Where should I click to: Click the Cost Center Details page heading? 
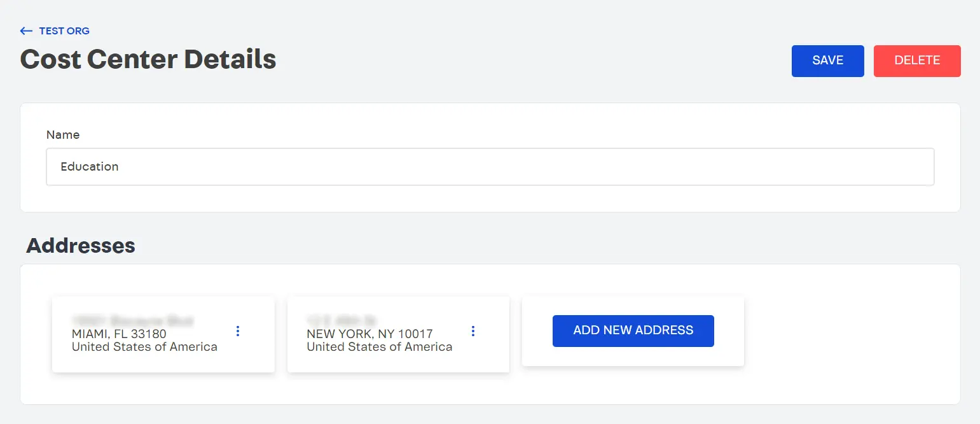click(x=148, y=59)
